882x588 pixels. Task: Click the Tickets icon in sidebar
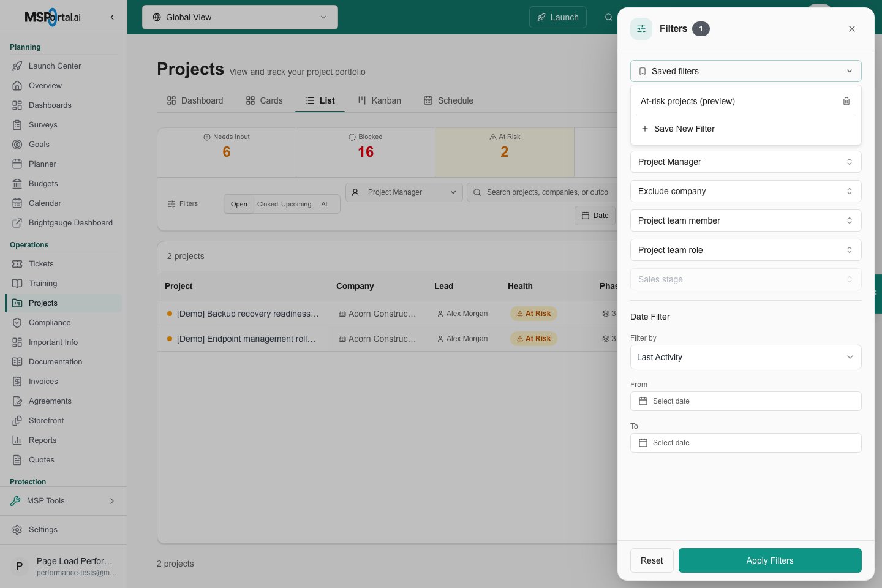(17, 264)
